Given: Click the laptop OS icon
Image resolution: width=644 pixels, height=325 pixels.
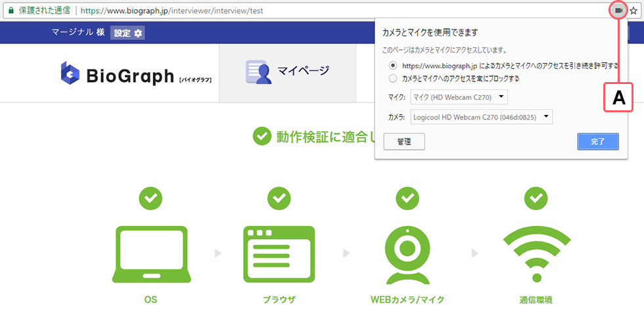Looking at the screenshot, I should [x=151, y=254].
